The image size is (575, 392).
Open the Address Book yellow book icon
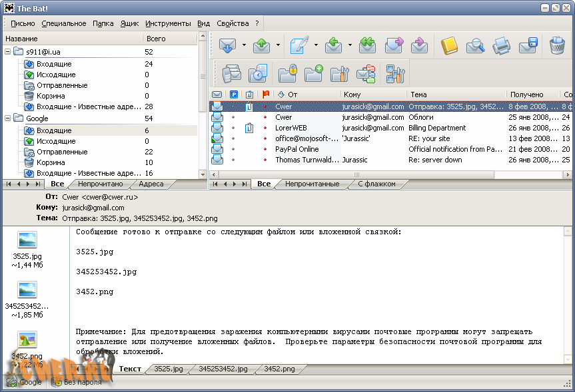(449, 45)
